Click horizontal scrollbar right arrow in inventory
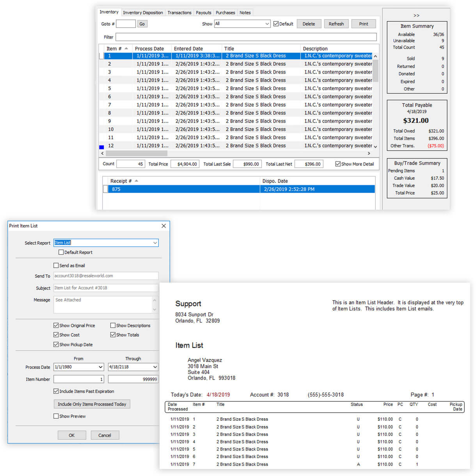This screenshot has height=476, width=476. [369, 154]
